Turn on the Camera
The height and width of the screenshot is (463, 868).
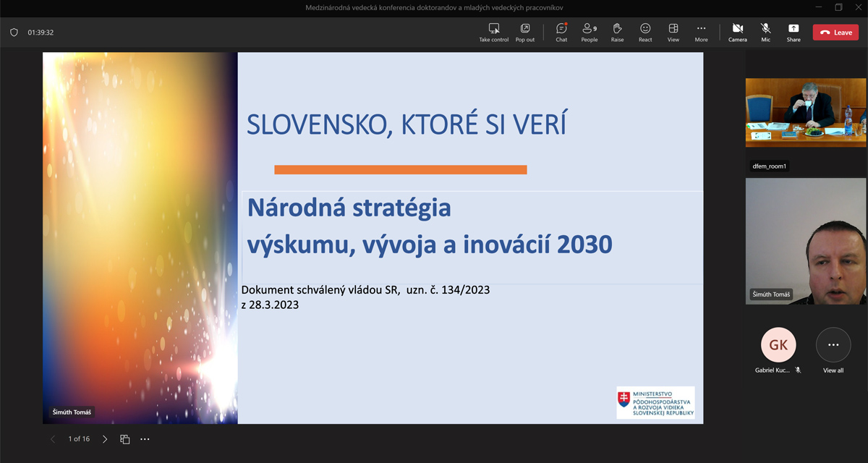(737, 29)
